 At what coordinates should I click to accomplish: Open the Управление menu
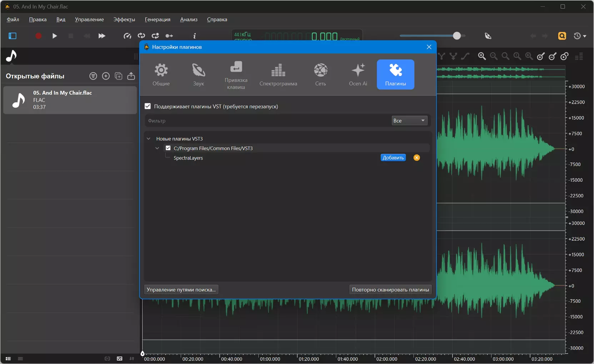(x=89, y=19)
